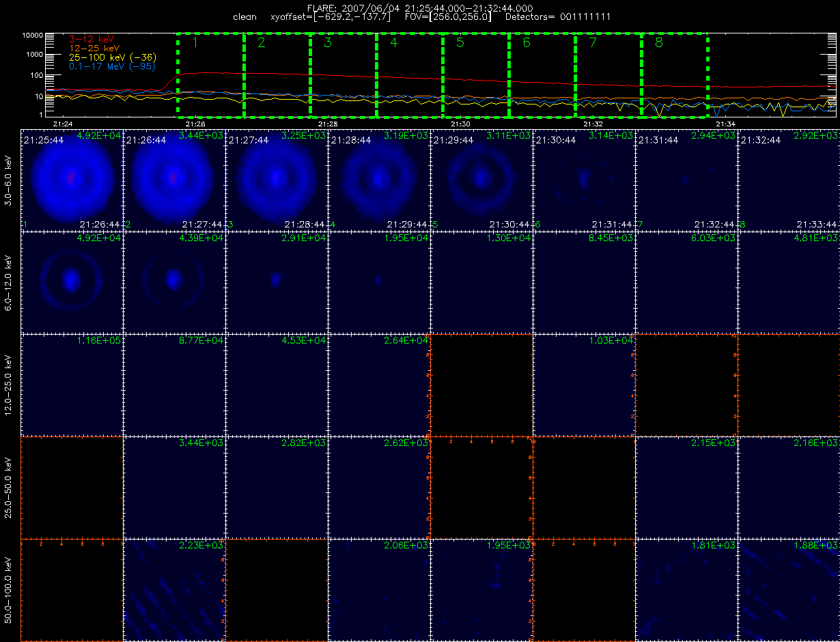Click the 3.25E+03 peak value label
The image size is (840, 642).
pos(305,136)
